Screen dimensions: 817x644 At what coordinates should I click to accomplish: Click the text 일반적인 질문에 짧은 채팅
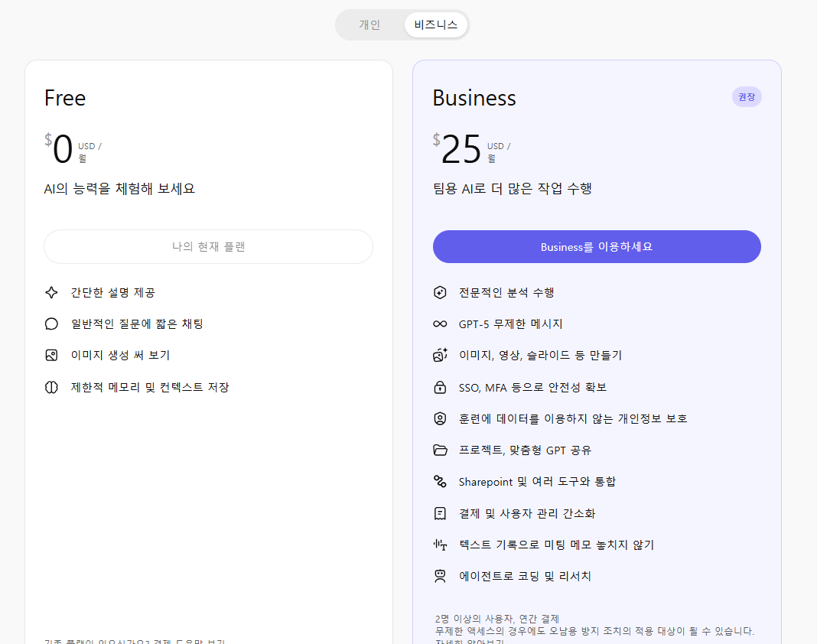(x=137, y=324)
